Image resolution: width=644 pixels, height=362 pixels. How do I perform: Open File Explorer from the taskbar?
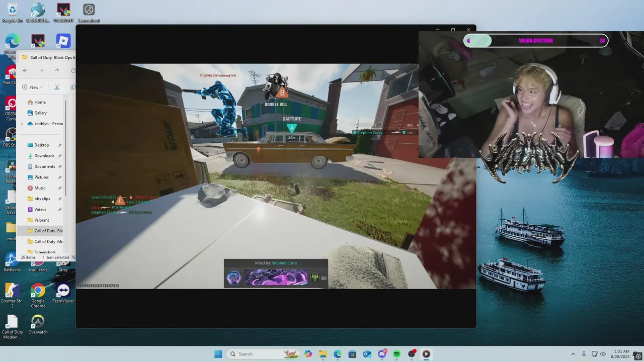coord(323,354)
